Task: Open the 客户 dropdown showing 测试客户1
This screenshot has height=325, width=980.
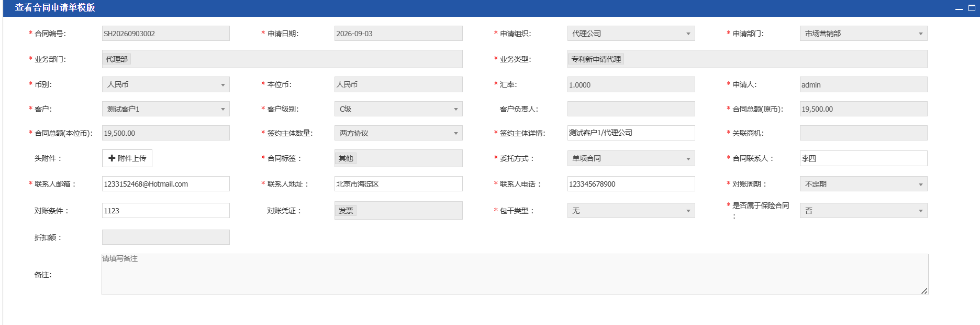Action: coord(165,109)
